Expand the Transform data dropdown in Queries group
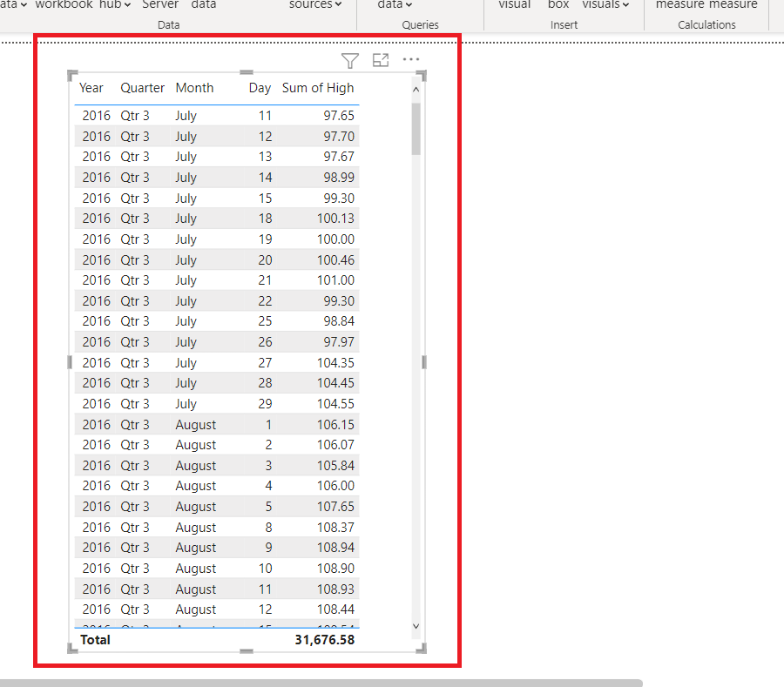Viewport: 784px width, 687px height. pos(394,5)
